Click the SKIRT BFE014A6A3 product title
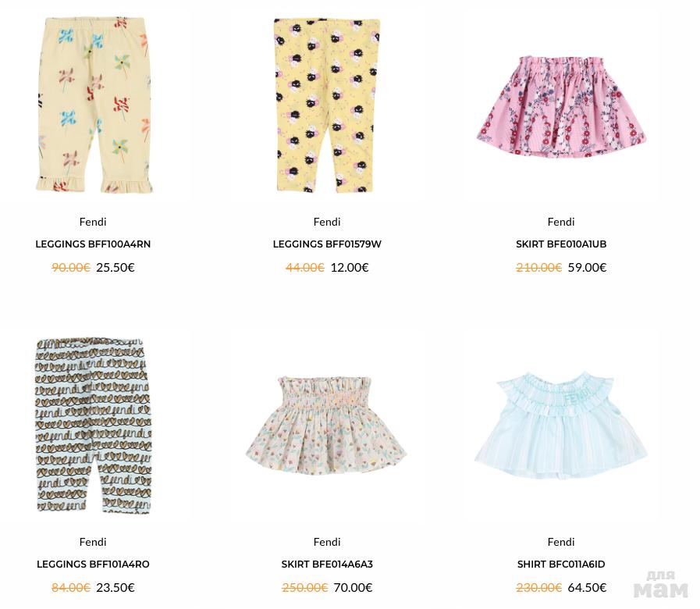The height and width of the screenshot is (609, 700). coord(327,564)
